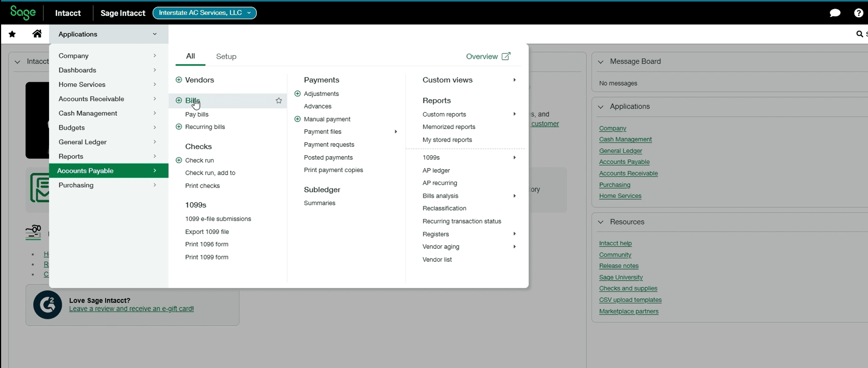Click the plus icon beside Adjustments
The width and height of the screenshot is (868, 368).
coord(297,94)
